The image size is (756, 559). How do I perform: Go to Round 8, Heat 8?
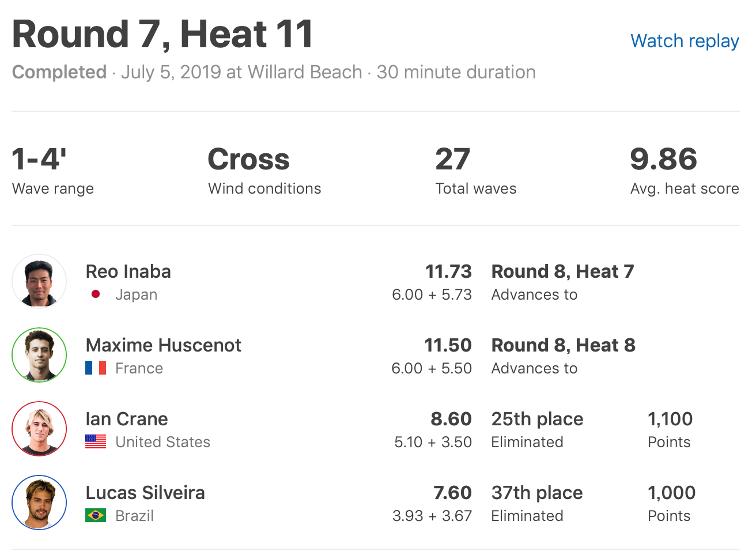(563, 345)
